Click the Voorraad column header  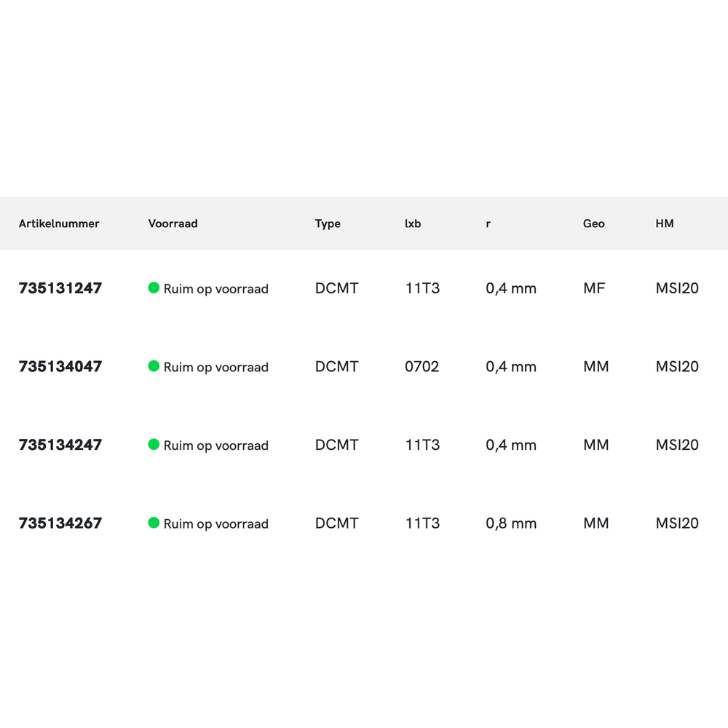[x=173, y=223]
